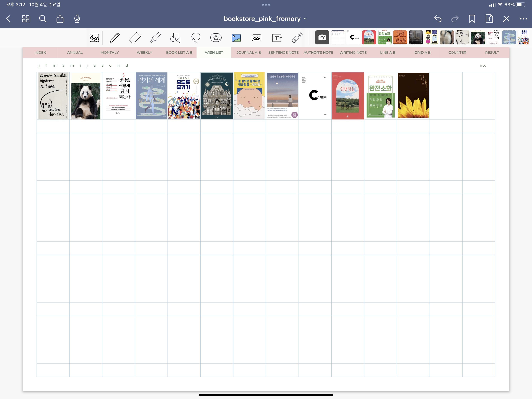Select the panda book cover thumbnail
The image size is (532, 399).
(478, 38)
